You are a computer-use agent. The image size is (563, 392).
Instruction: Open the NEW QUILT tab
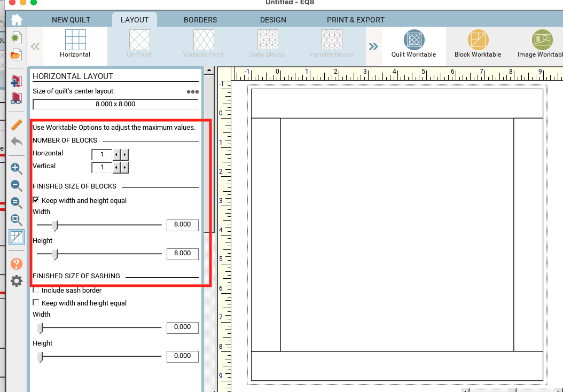(71, 20)
